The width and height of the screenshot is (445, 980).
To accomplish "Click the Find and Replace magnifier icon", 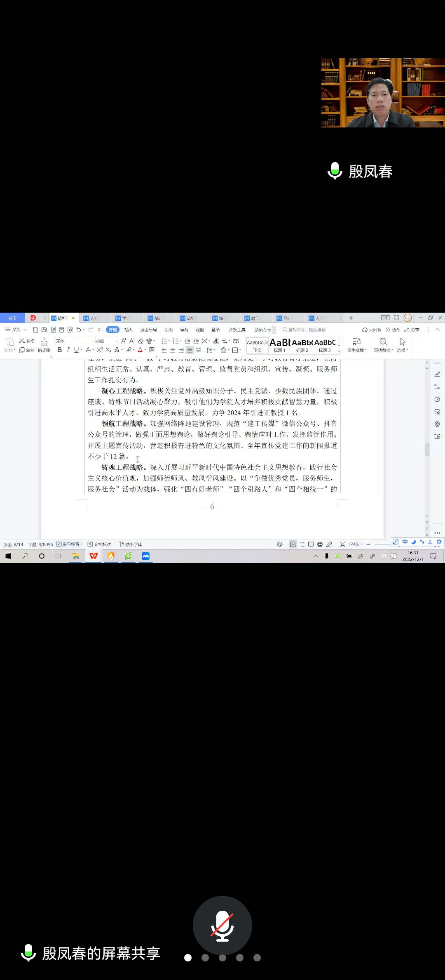I will click(383, 342).
